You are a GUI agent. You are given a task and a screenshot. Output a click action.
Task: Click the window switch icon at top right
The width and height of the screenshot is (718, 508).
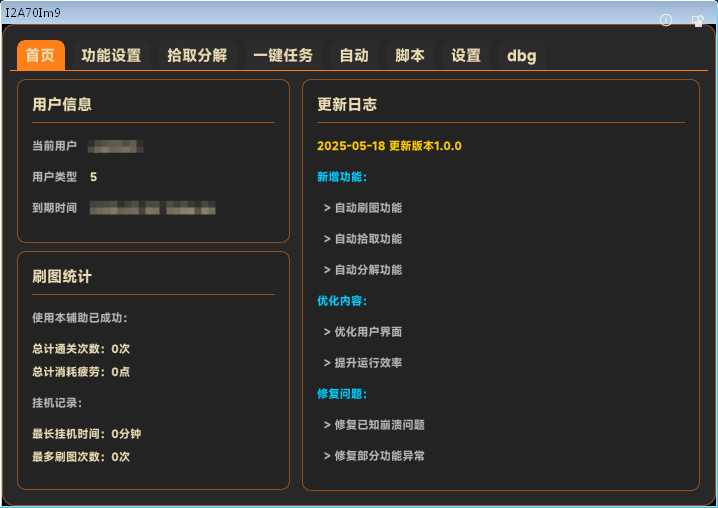click(x=697, y=20)
